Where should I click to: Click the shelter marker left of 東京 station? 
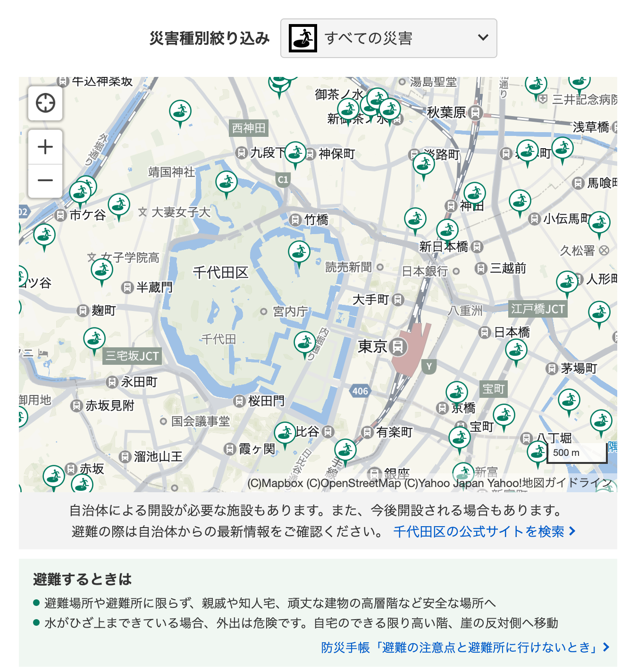(304, 341)
